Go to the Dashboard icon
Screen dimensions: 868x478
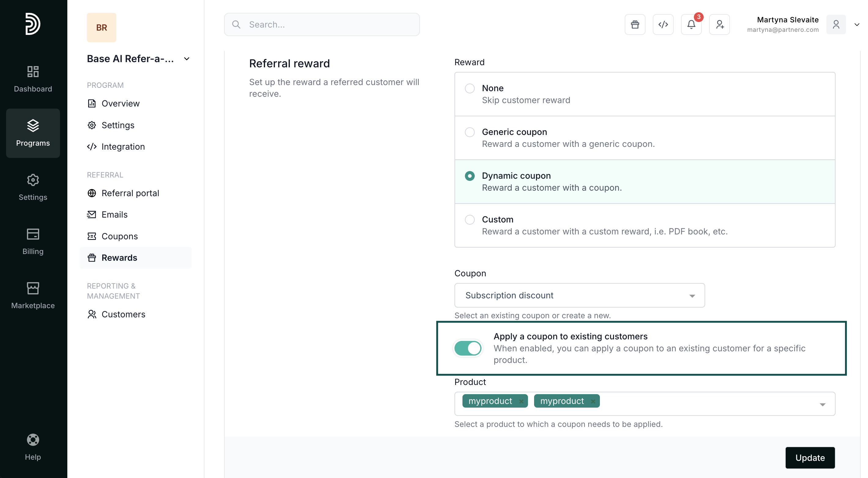pyautogui.click(x=33, y=79)
